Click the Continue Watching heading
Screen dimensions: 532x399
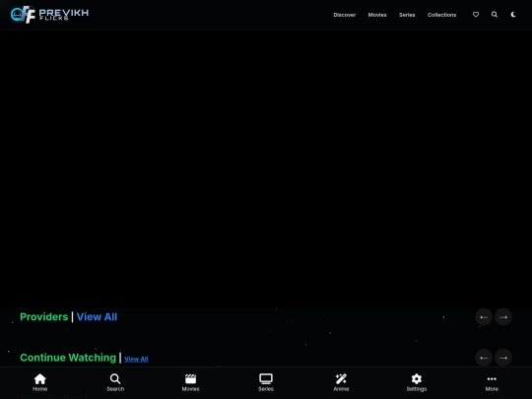click(x=68, y=358)
